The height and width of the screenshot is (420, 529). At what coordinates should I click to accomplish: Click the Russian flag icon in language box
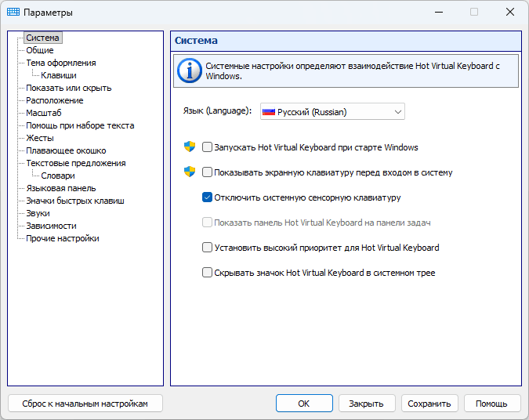click(x=269, y=112)
